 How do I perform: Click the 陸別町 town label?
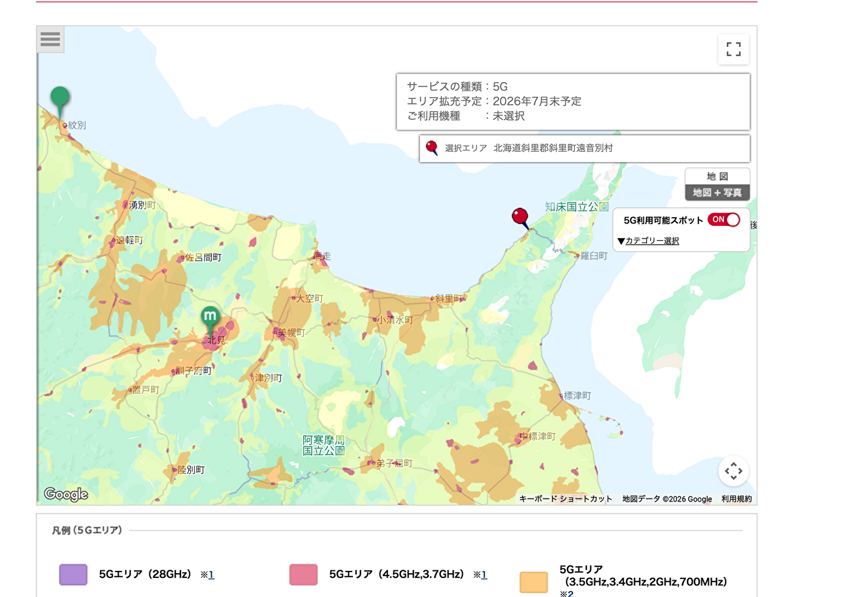tap(191, 470)
